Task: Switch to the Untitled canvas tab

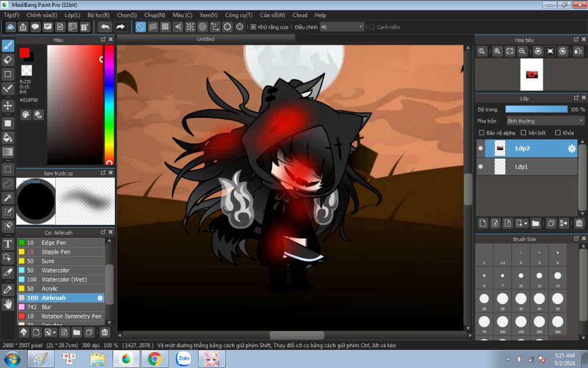Action: click(206, 39)
